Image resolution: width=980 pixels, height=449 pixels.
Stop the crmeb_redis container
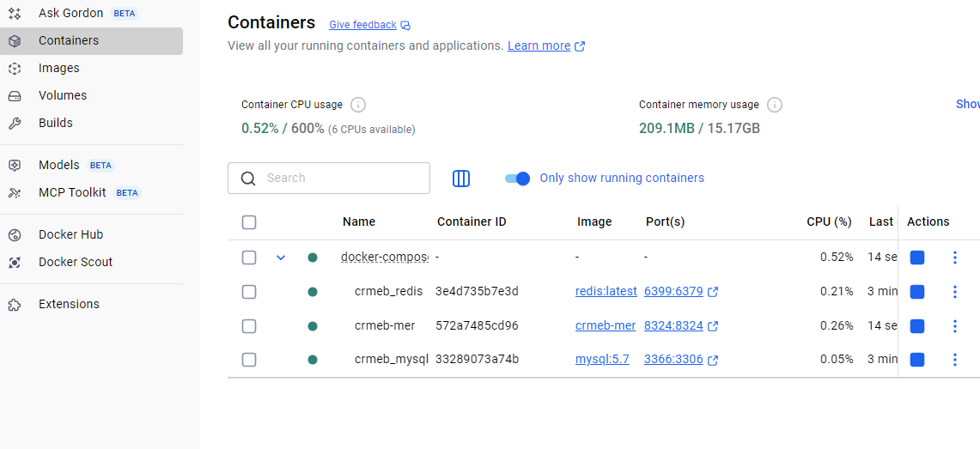coord(917,292)
